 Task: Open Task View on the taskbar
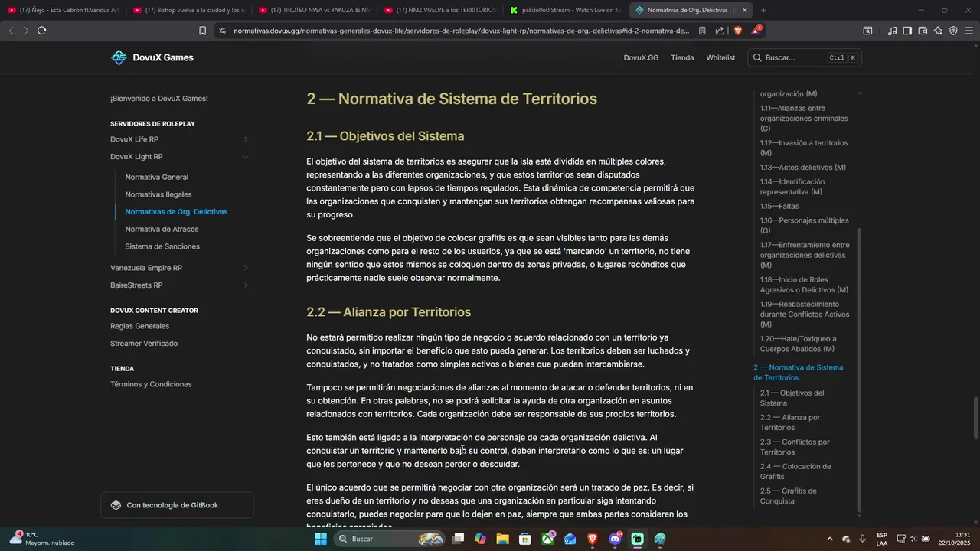pos(458,539)
